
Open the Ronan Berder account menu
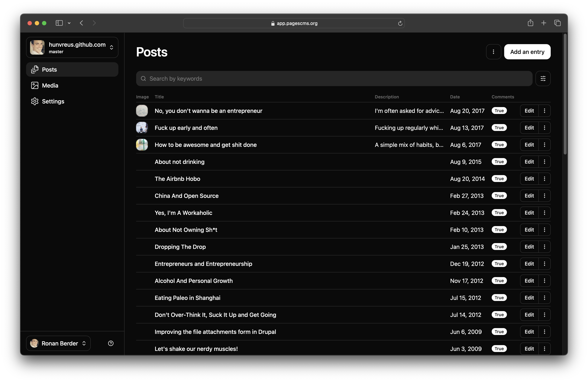point(58,343)
